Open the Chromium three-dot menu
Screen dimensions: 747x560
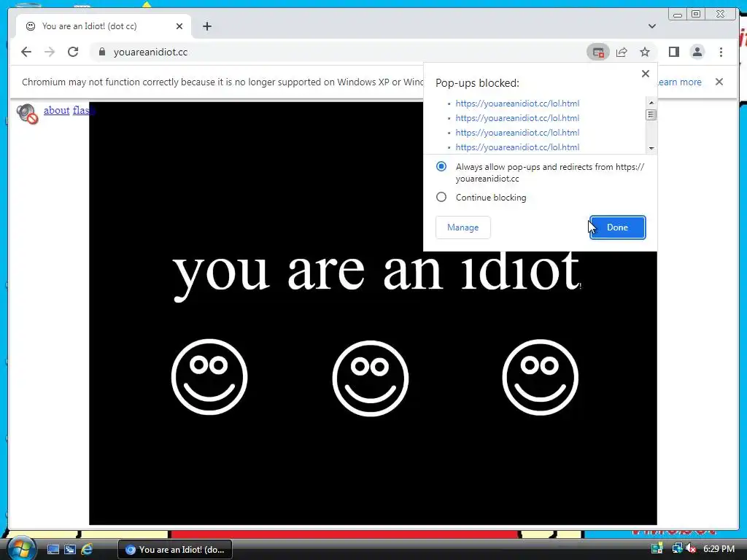pyautogui.click(x=721, y=52)
